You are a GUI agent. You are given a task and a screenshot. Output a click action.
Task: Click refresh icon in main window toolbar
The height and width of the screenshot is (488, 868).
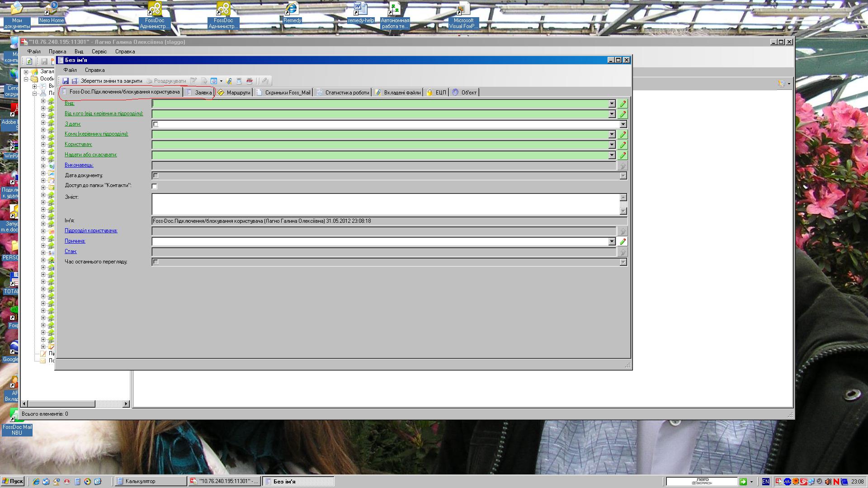29,61
